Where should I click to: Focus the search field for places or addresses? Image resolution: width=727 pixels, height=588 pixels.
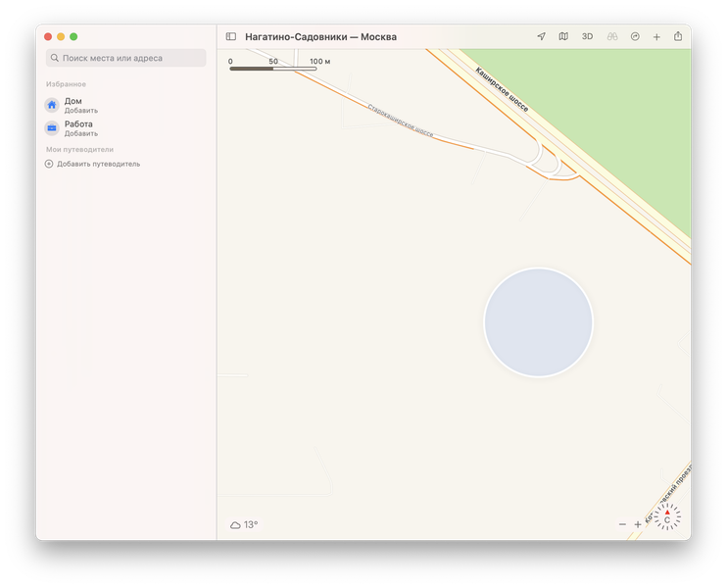click(x=126, y=58)
